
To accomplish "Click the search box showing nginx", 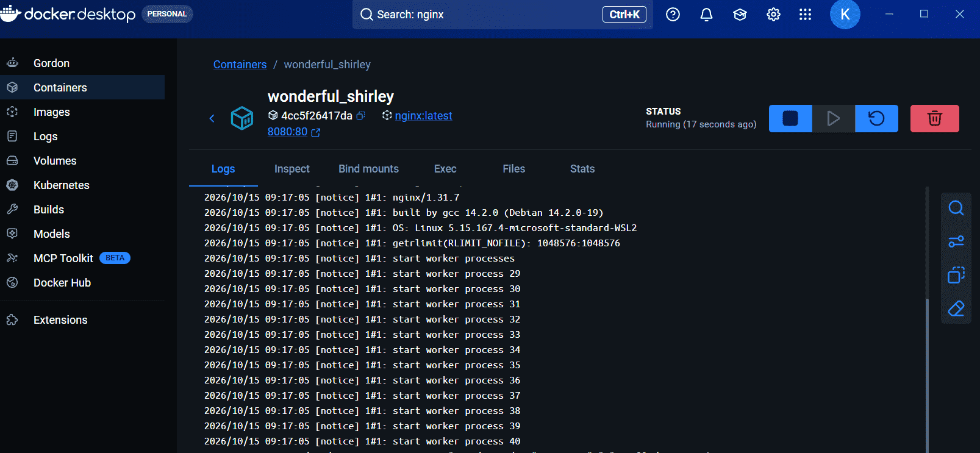I will 503,15.
